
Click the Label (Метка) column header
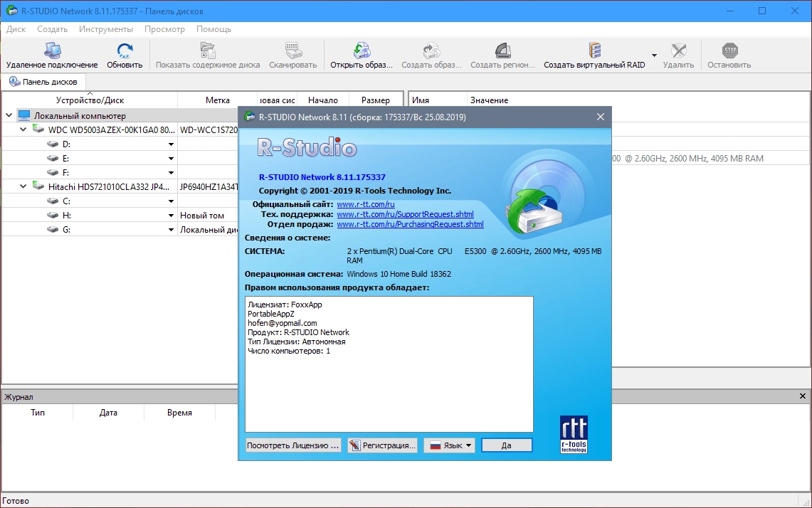pyautogui.click(x=218, y=100)
